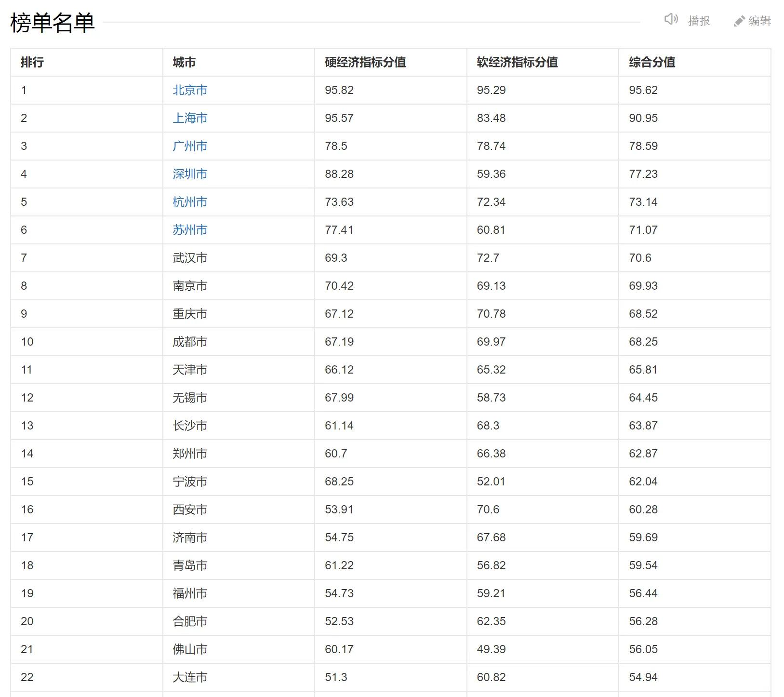Viewport: 784px width, 697px height.
Task: Select the 合肥市 city cell
Action: pyautogui.click(x=239, y=621)
